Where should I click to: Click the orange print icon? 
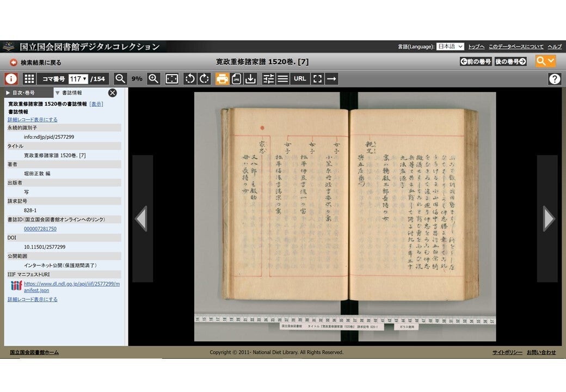click(x=222, y=79)
